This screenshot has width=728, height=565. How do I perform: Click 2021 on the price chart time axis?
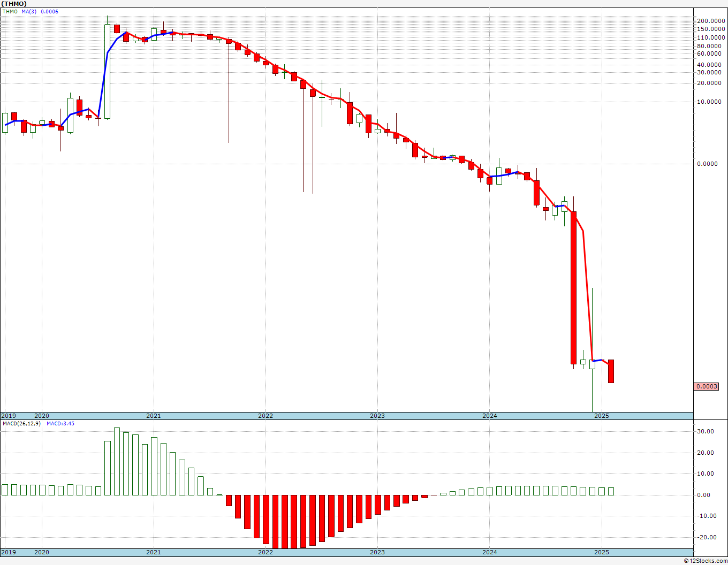(153, 416)
